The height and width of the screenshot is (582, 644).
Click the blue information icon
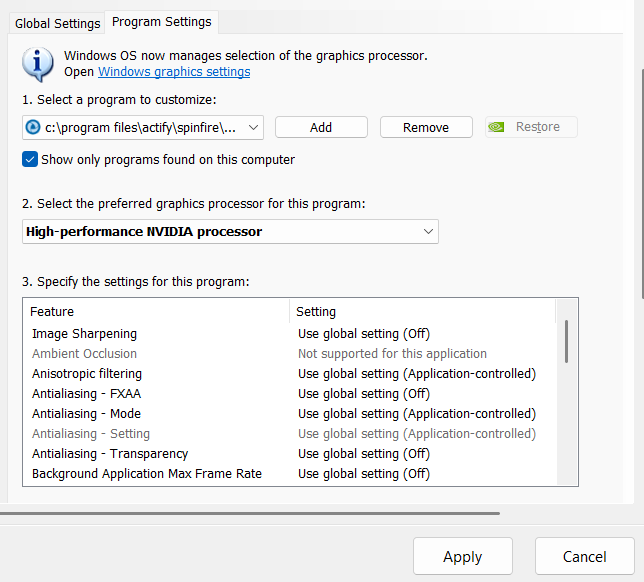click(38, 63)
